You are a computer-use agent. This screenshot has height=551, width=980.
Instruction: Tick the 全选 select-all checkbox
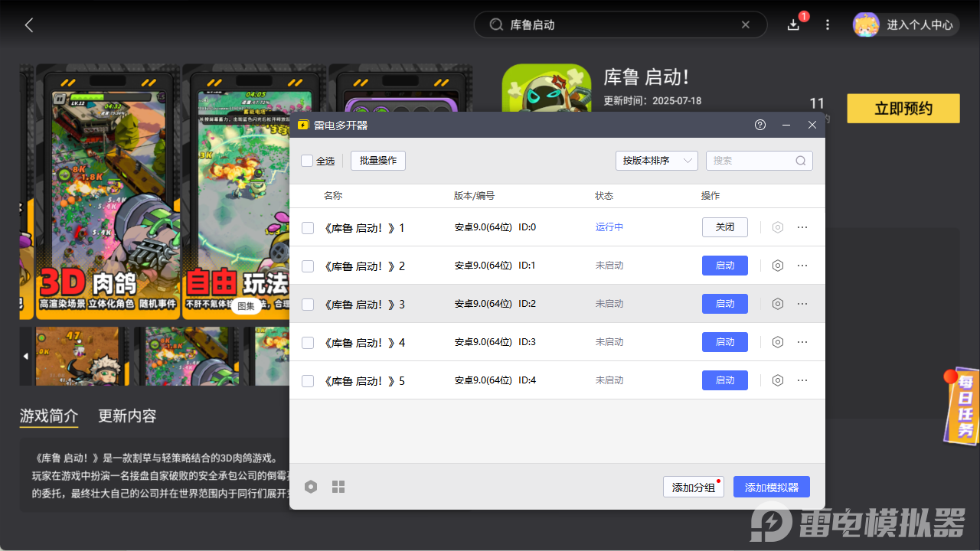coord(308,161)
